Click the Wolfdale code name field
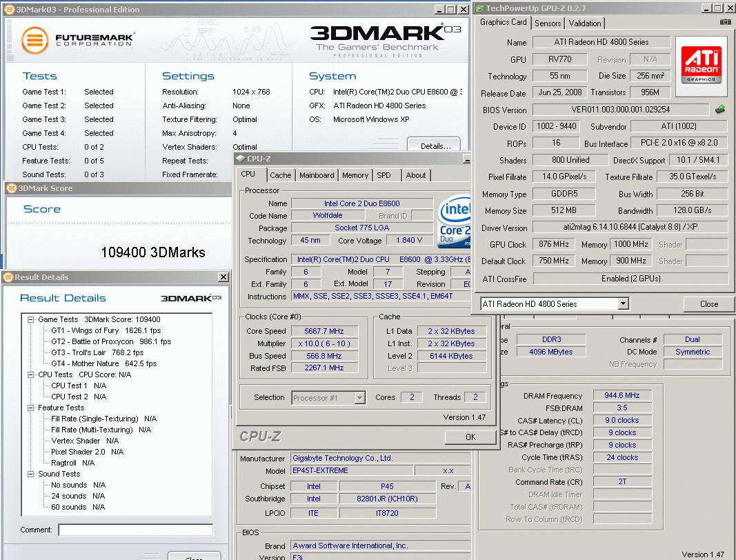 pos(328,215)
